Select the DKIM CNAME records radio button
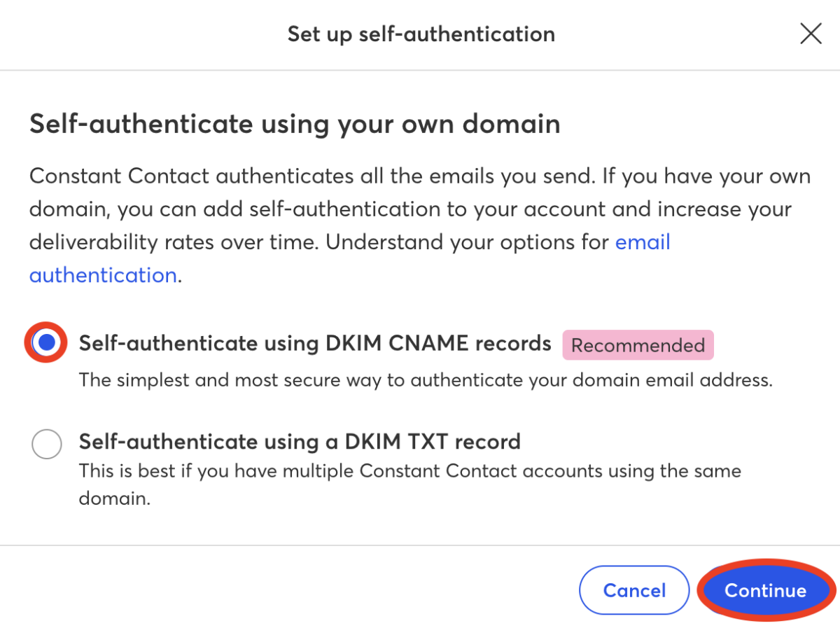 (45, 342)
